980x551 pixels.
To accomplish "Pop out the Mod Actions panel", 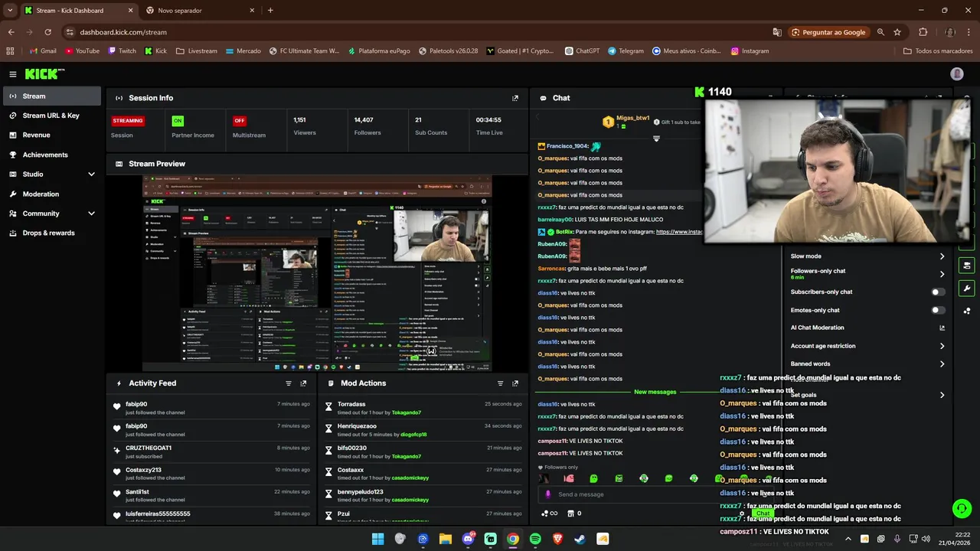I will pos(515,383).
